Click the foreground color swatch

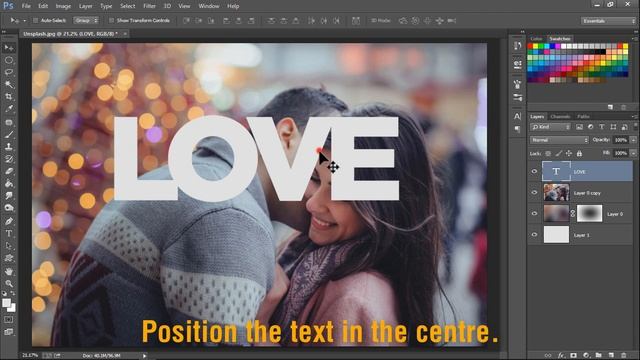(6, 303)
